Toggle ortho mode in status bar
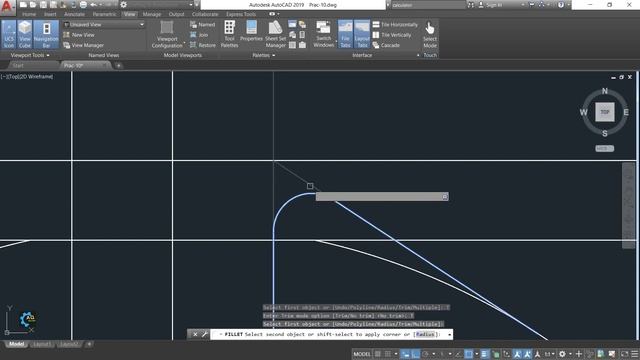640x360 pixels. 416,354
